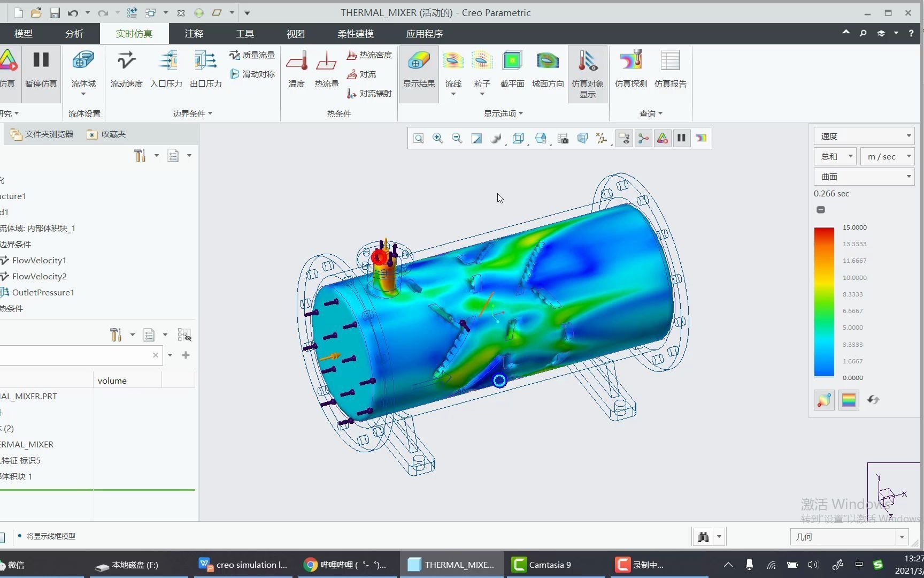Select FlowVelocity2 in the simulation tree
This screenshot has width=924, height=578.
coord(38,276)
